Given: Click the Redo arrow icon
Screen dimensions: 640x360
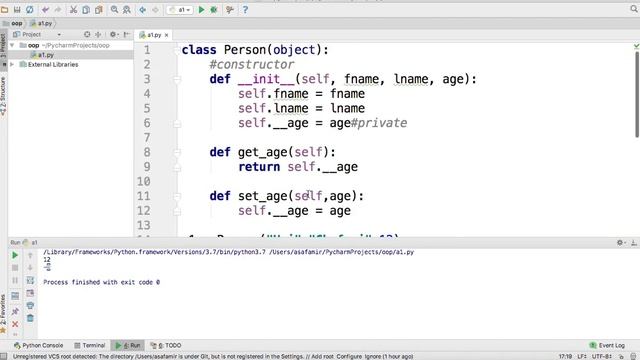Looking at the screenshot, I should point(58,9).
